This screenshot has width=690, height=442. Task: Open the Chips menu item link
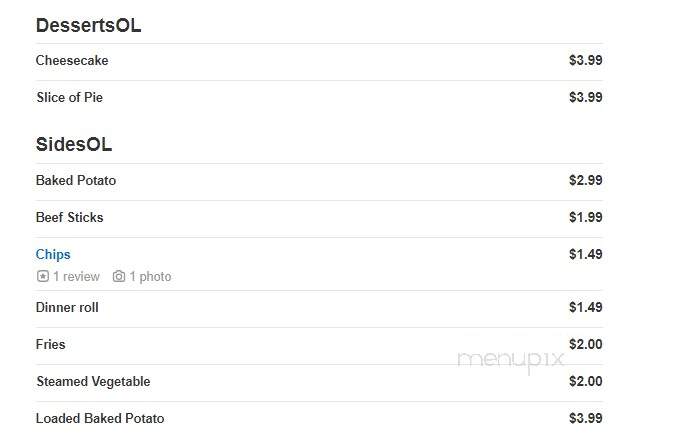pyautogui.click(x=53, y=254)
